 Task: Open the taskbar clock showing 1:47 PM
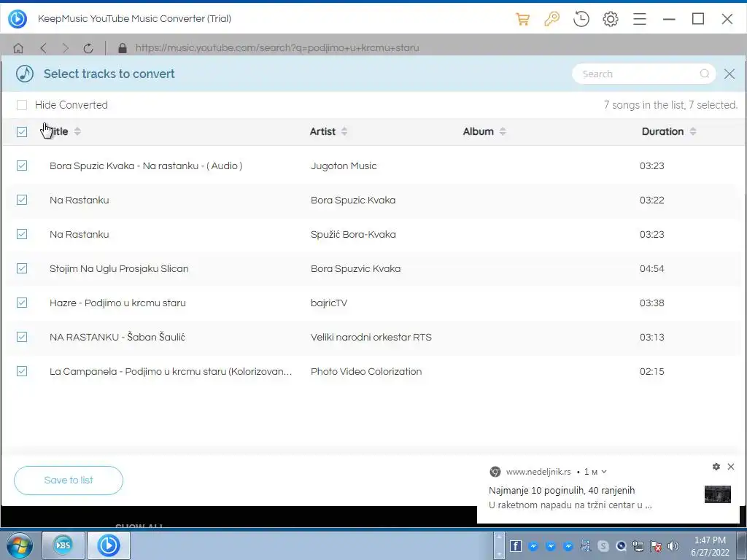coord(710,546)
